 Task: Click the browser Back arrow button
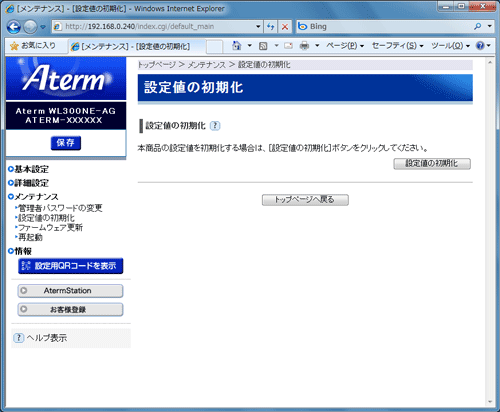(14, 27)
